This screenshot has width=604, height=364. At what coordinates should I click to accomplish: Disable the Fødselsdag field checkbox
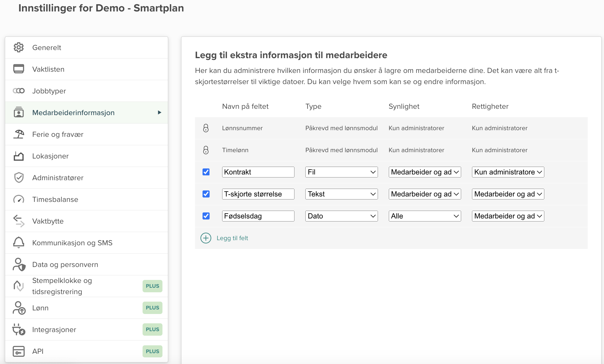(x=206, y=216)
